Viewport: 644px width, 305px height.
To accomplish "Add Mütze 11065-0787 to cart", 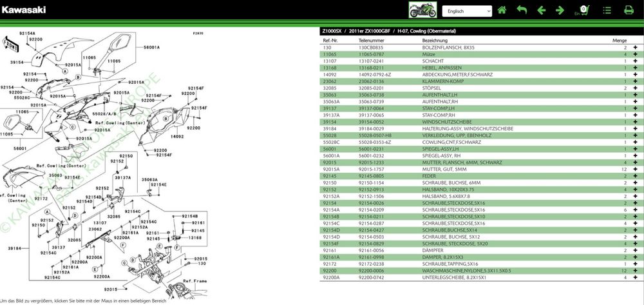I will point(636,54).
